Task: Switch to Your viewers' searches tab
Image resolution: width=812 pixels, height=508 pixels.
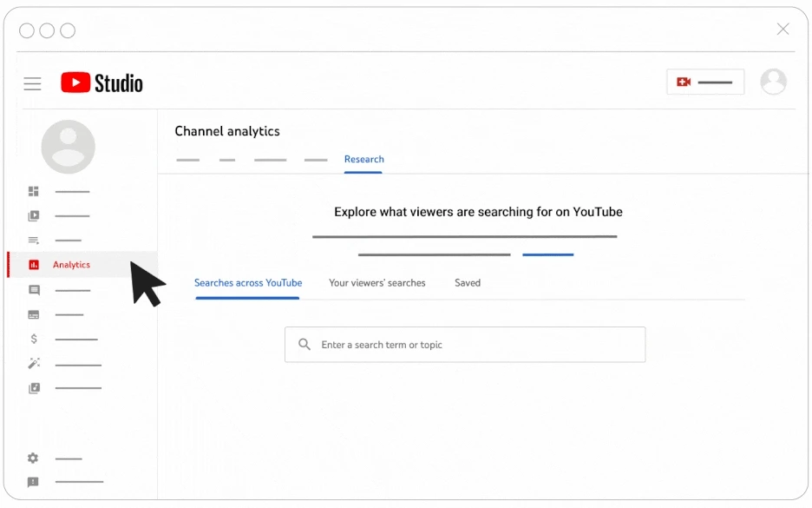Action: click(x=377, y=283)
